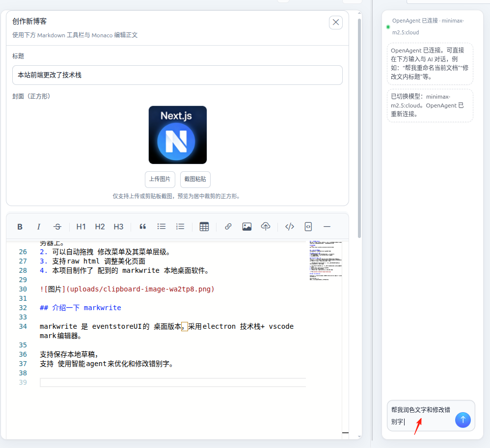Click the 上传图片 button
The height and width of the screenshot is (448, 490).
coord(160,179)
